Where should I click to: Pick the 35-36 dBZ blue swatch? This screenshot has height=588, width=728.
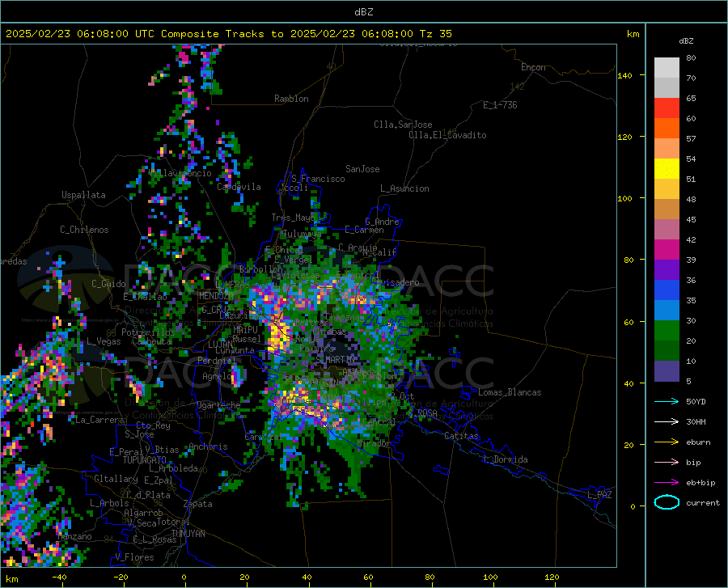click(667, 290)
